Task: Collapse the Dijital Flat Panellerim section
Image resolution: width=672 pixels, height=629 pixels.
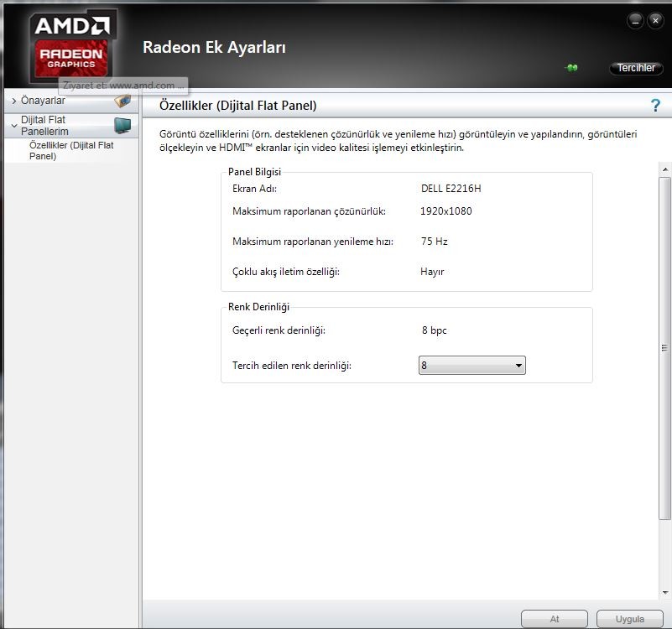Action: click(x=14, y=126)
